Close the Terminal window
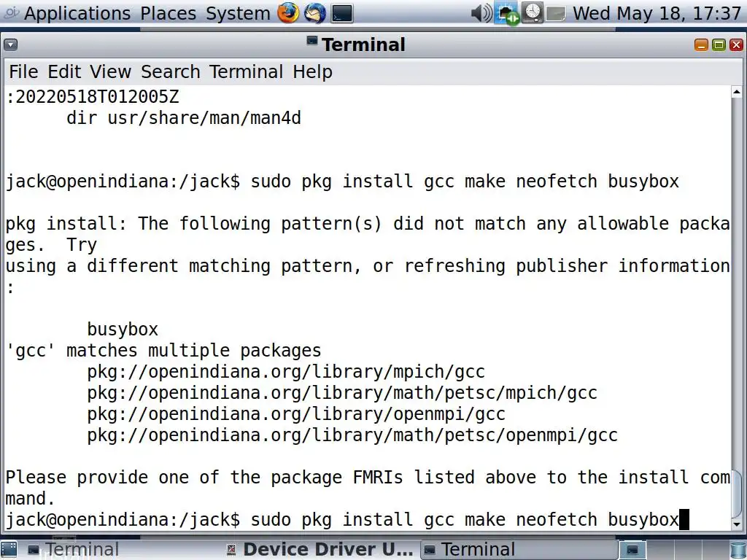This screenshot has width=747, height=560. [736, 44]
